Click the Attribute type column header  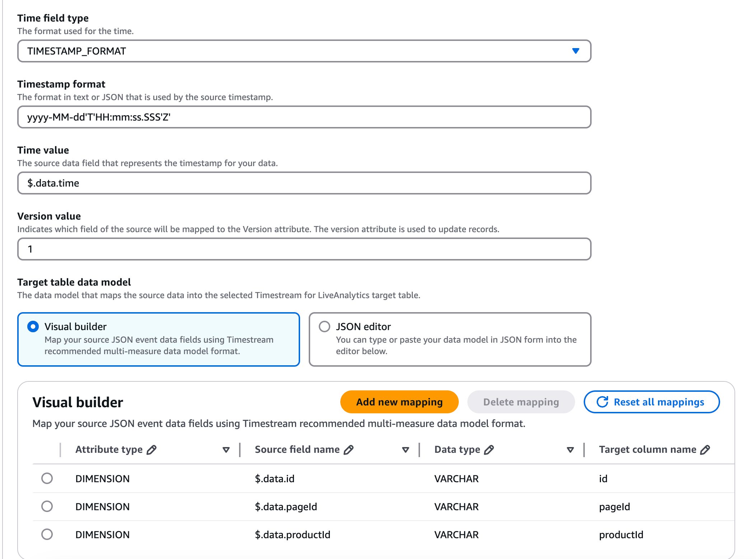[x=109, y=450]
